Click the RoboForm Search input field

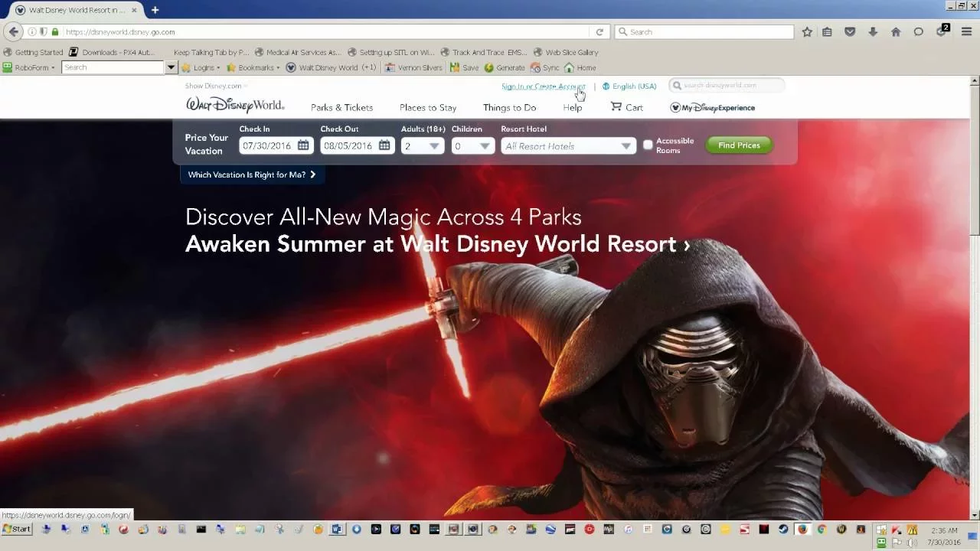(x=113, y=67)
